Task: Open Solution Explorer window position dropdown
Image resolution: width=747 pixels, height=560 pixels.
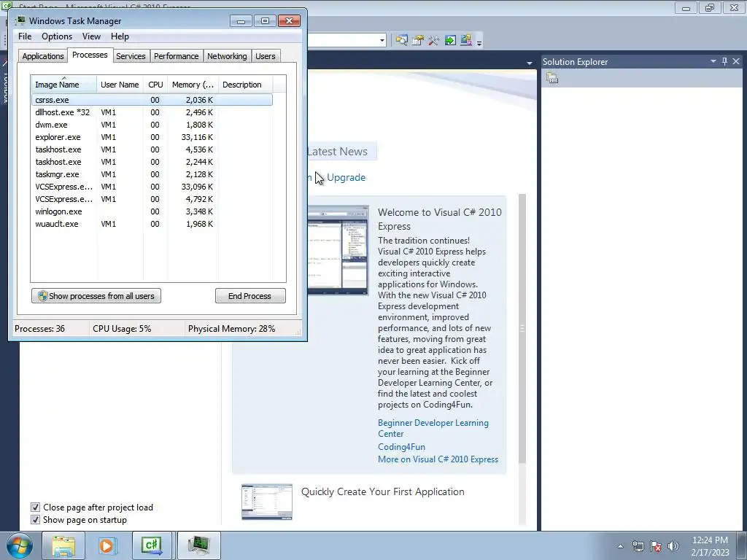Action: [713, 61]
